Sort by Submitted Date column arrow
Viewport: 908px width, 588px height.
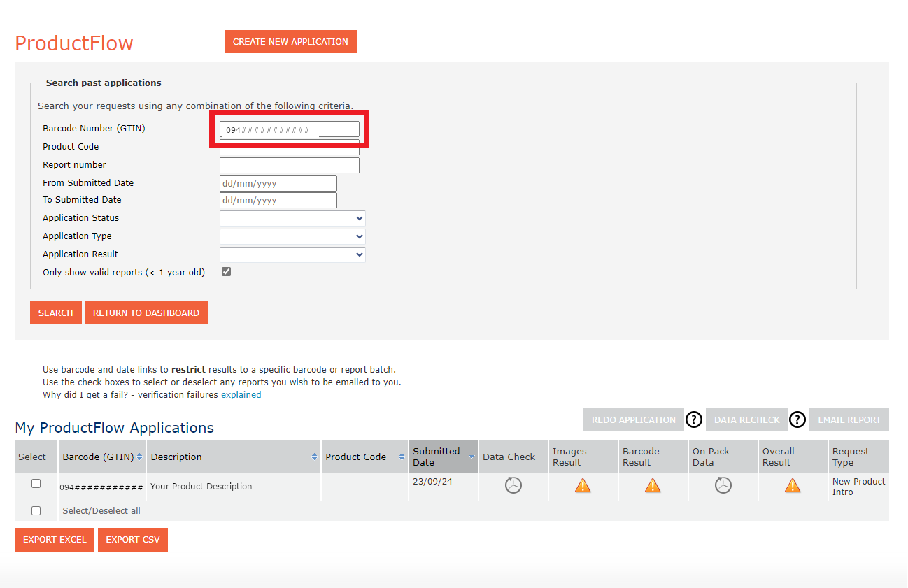coord(471,457)
